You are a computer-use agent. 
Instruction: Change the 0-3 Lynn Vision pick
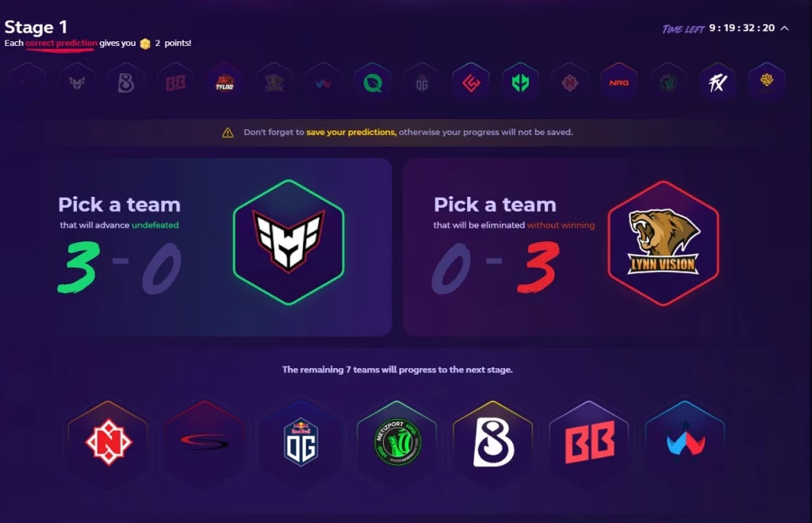[x=664, y=243]
